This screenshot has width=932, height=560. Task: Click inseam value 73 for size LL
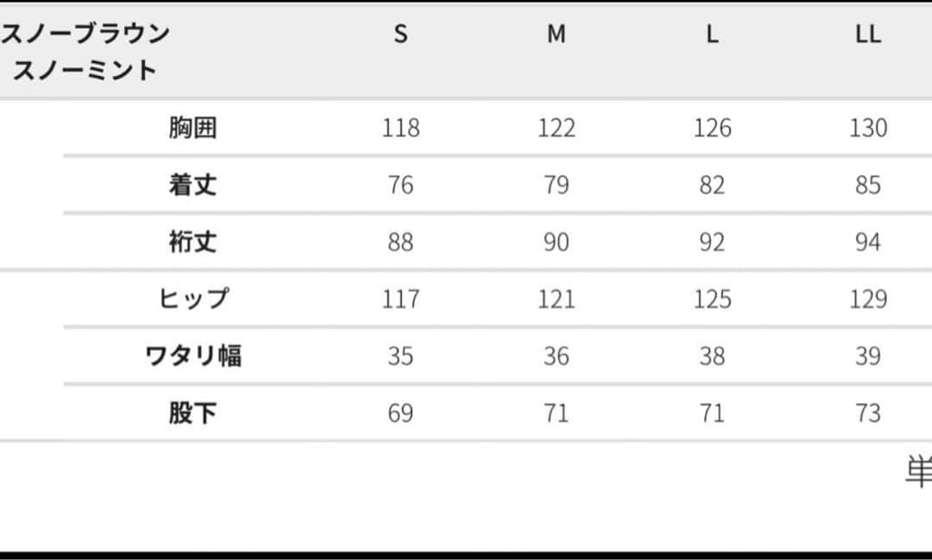[867, 413]
